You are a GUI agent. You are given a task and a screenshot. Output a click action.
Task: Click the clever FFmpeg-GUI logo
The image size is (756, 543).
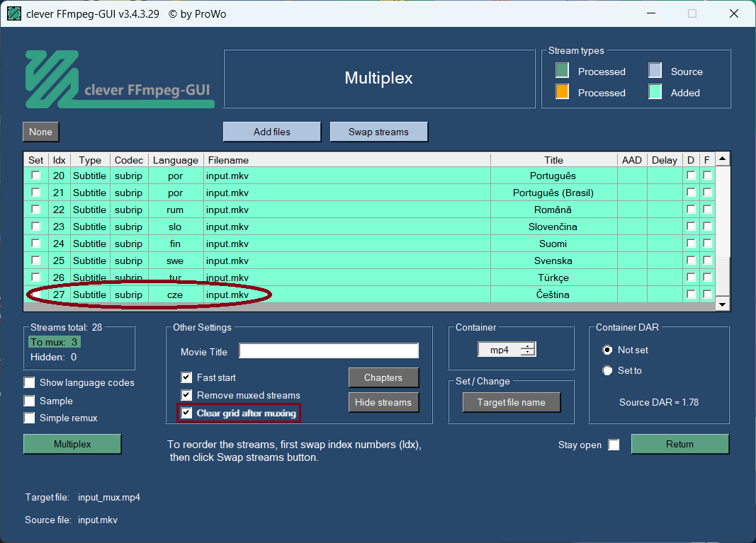pyautogui.click(x=119, y=79)
